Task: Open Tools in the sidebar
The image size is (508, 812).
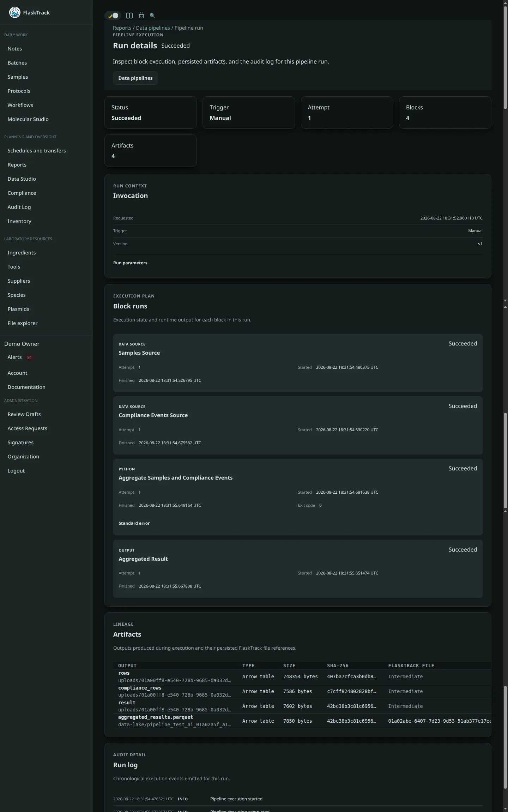Action: [x=14, y=267]
